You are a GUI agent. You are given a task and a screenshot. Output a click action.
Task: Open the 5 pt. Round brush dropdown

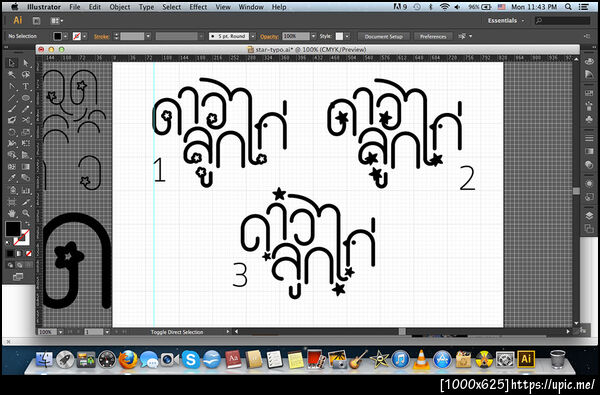pyautogui.click(x=253, y=36)
